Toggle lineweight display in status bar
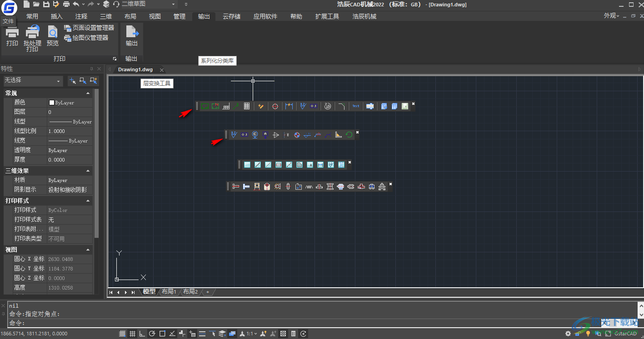 tap(202, 334)
